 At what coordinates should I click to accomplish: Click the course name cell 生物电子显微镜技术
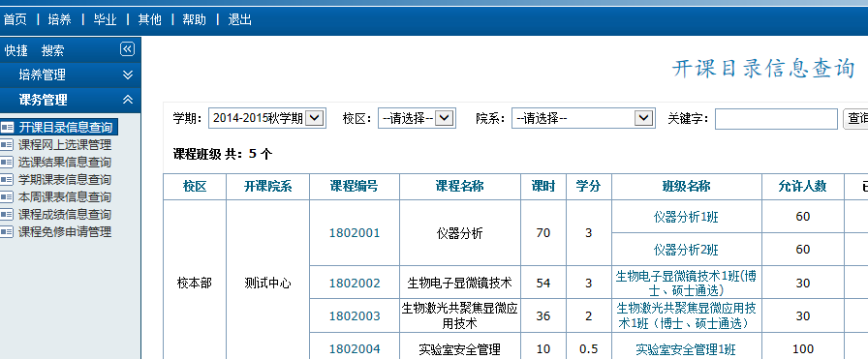(459, 284)
